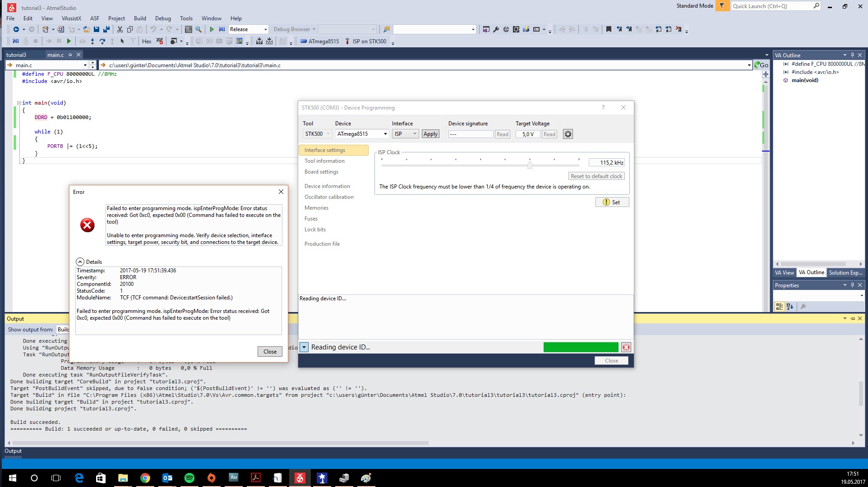Open the Interface ISP dropdown

(x=405, y=134)
